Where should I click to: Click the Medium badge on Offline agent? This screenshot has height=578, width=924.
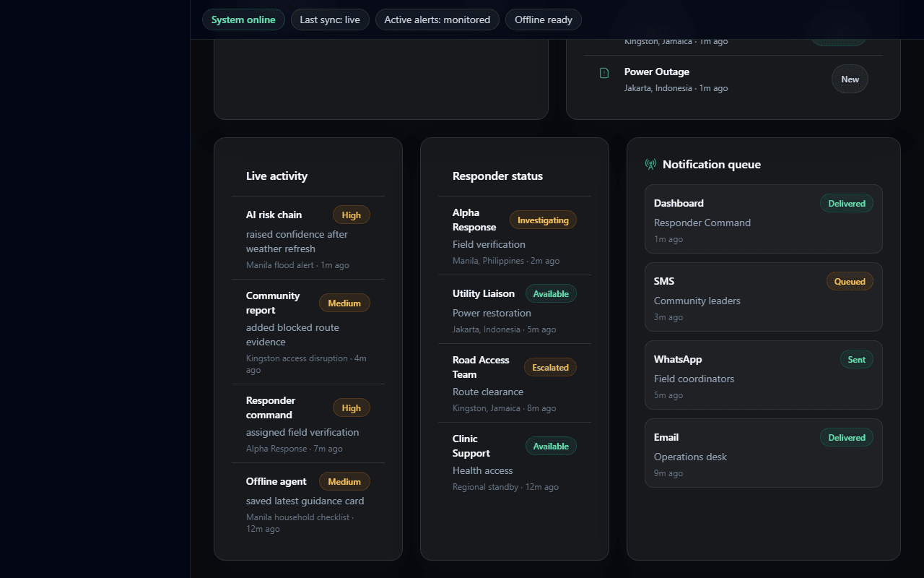click(344, 481)
